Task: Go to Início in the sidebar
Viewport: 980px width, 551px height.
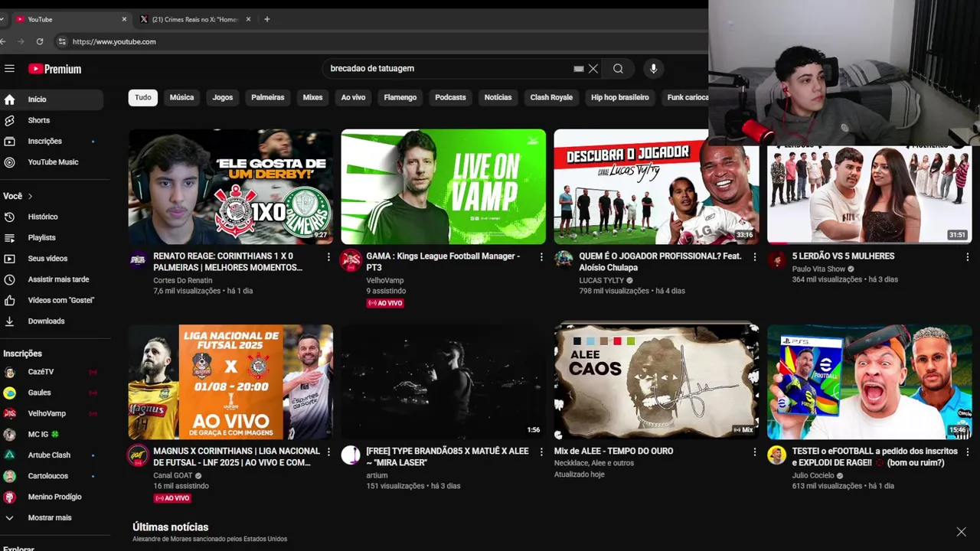Action: click(51, 99)
